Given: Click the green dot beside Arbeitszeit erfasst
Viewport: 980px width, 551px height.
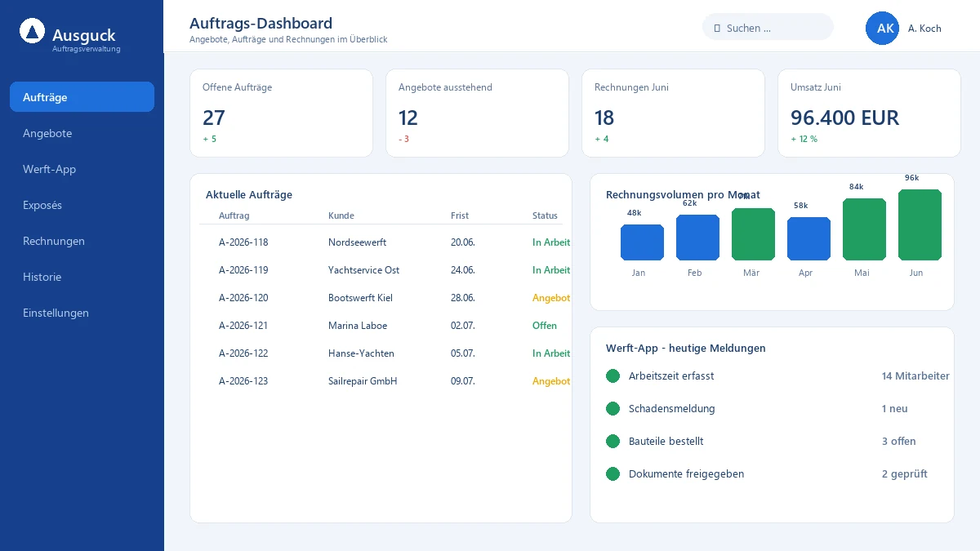Looking at the screenshot, I should (613, 376).
